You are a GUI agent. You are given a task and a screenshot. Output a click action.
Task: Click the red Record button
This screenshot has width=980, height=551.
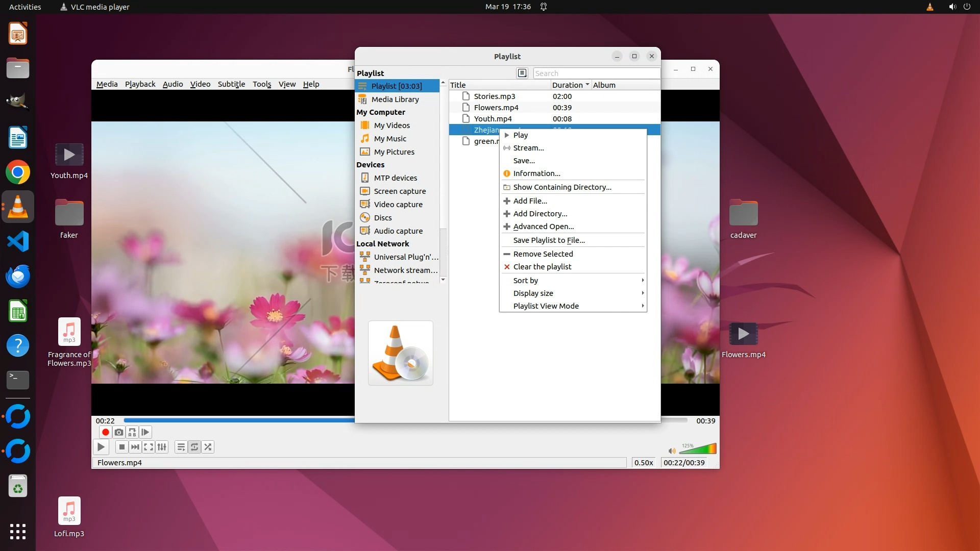coord(106,432)
